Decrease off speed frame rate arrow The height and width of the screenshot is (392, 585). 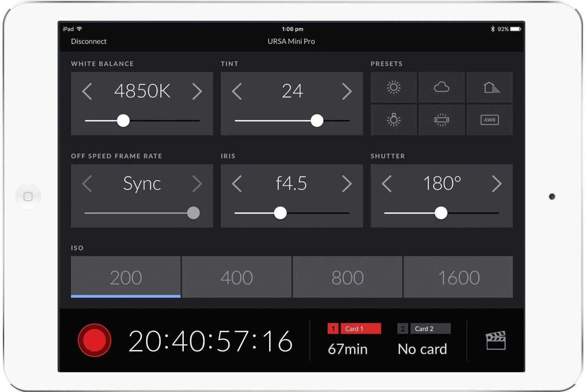(87, 184)
